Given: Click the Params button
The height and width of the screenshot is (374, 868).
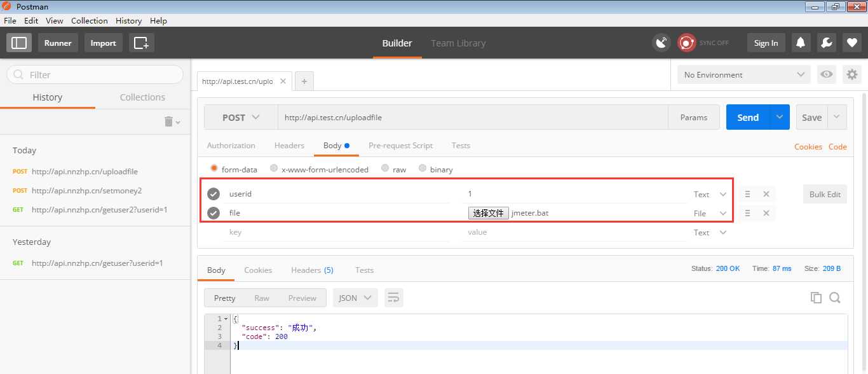Looking at the screenshot, I should pos(693,117).
